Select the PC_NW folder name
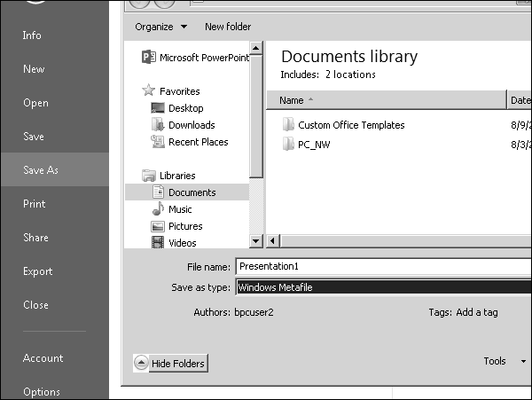This screenshot has height=400, width=532. click(x=314, y=145)
